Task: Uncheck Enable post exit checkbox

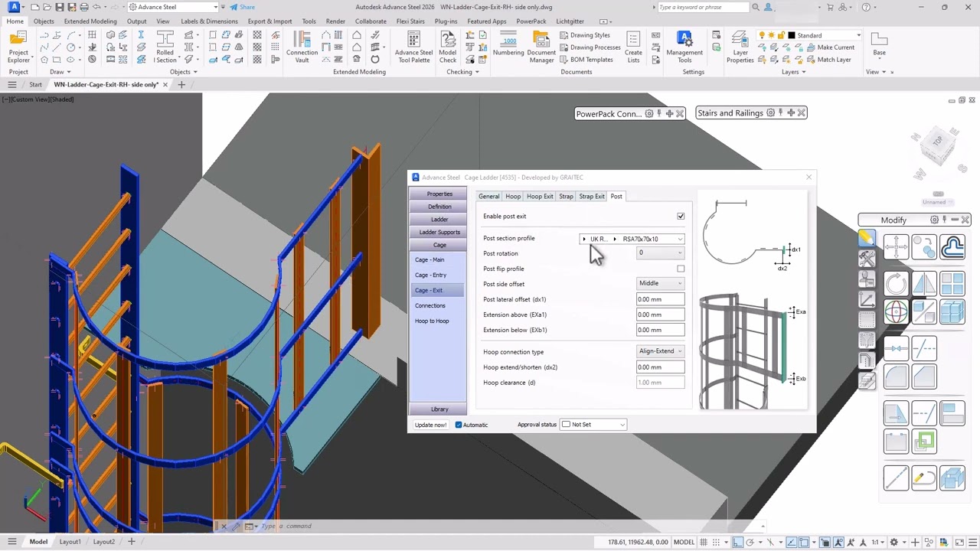Action: coord(681,217)
